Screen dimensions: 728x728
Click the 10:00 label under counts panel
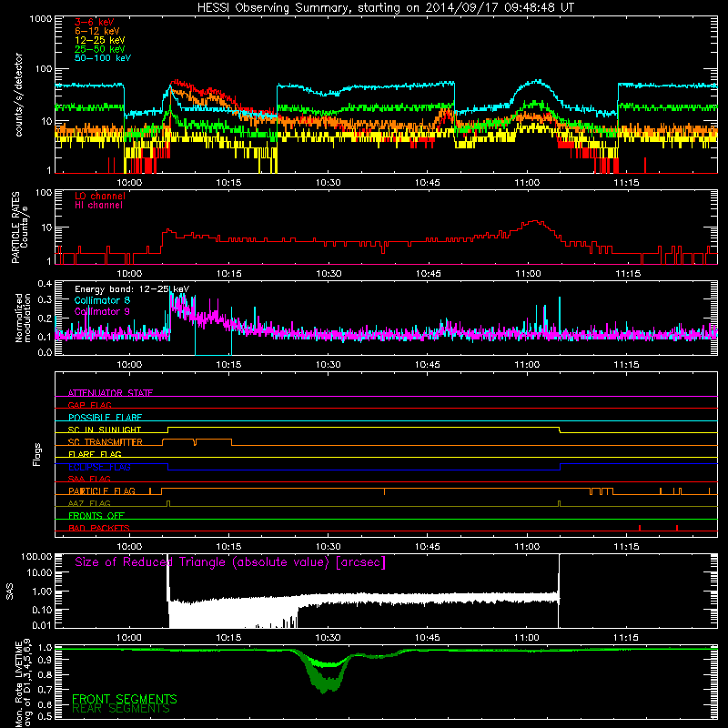tap(129, 183)
